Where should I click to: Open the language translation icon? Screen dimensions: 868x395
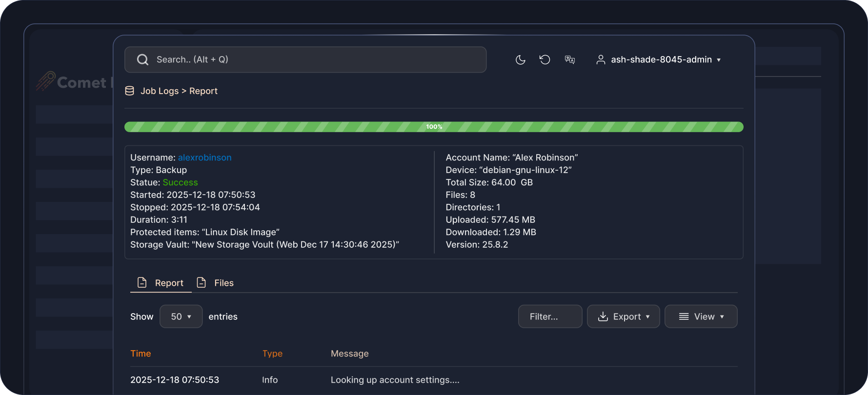pyautogui.click(x=570, y=59)
